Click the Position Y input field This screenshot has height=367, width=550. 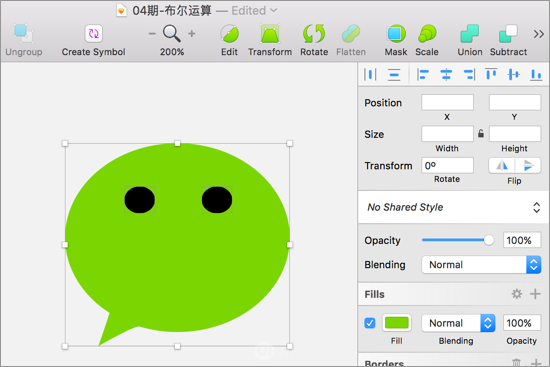pyautogui.click(x=515, y=102)
